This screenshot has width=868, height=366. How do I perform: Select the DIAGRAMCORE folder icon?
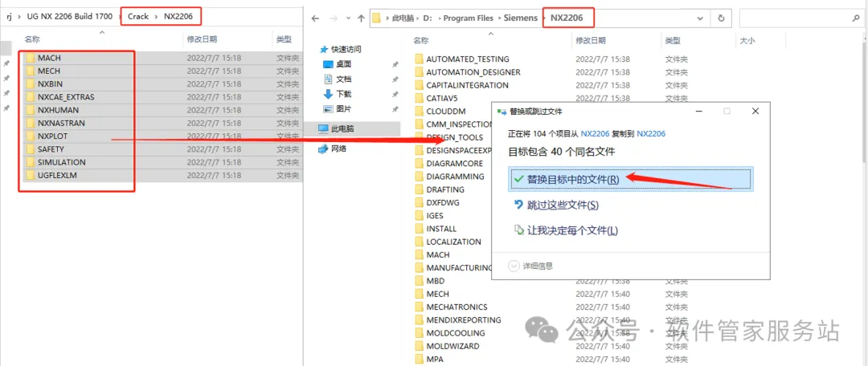419,164
